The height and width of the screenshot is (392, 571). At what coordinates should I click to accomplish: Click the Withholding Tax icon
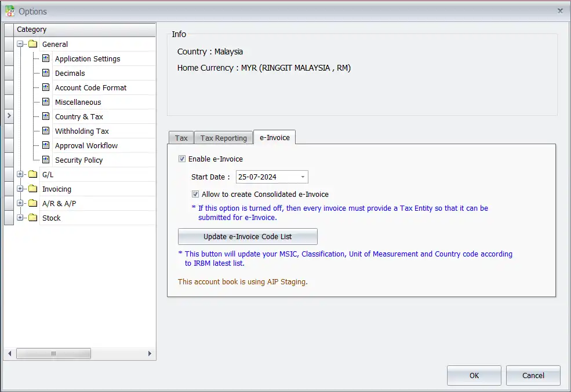point(46,131)
